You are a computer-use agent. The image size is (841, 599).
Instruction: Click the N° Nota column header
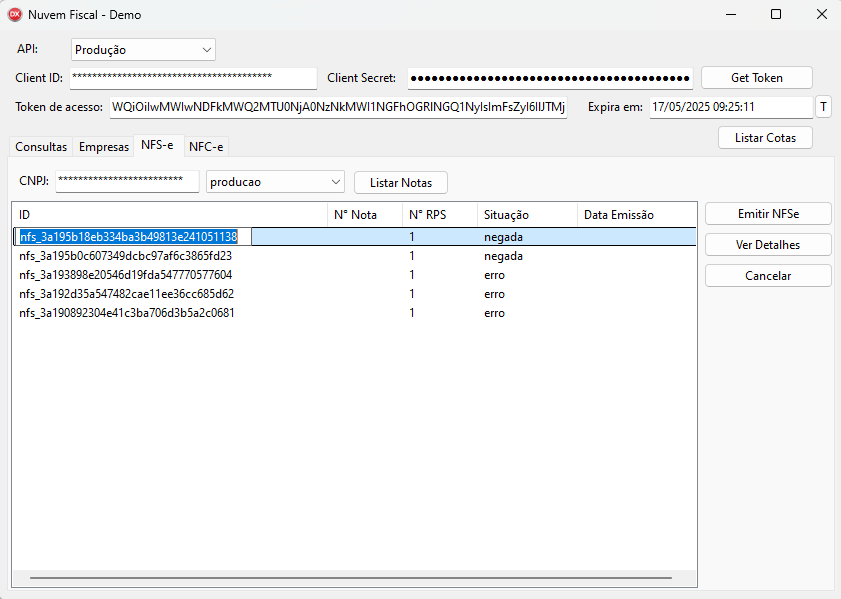pos(365,215)
